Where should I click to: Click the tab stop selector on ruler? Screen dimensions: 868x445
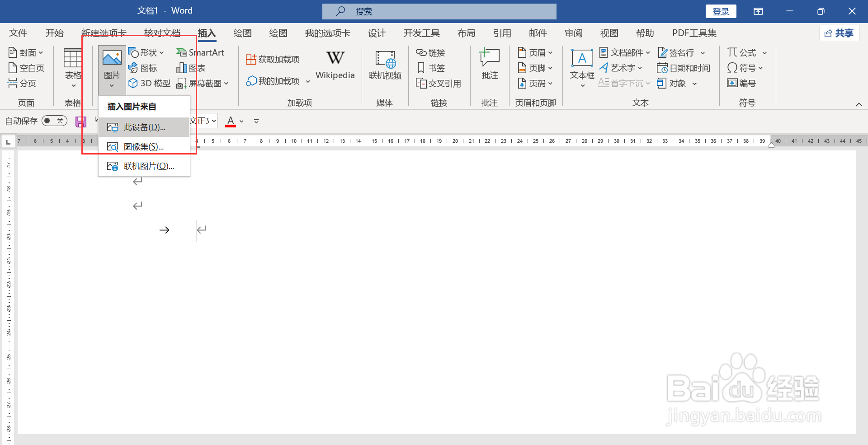8,142
